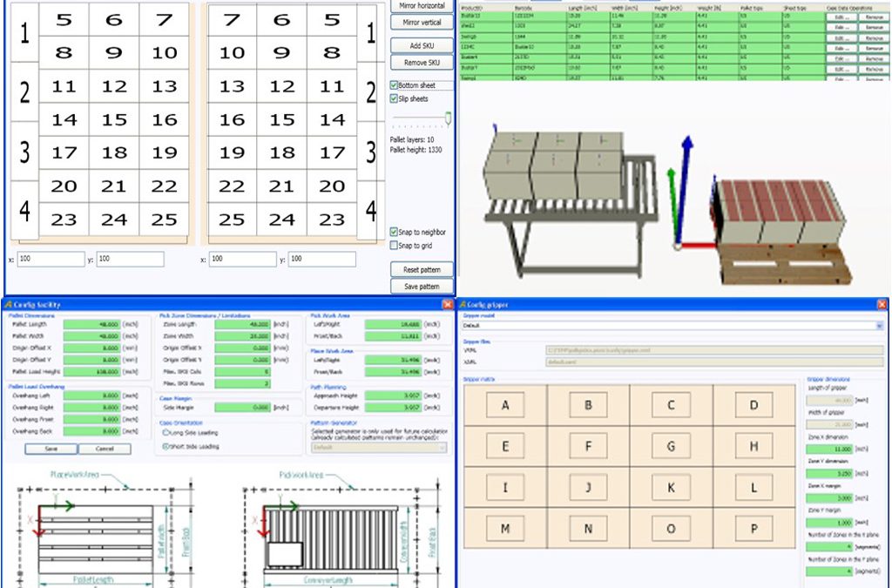Click the Mirror horizontal button
Viewport: 892px width, 588px height.
pos(422,6)
